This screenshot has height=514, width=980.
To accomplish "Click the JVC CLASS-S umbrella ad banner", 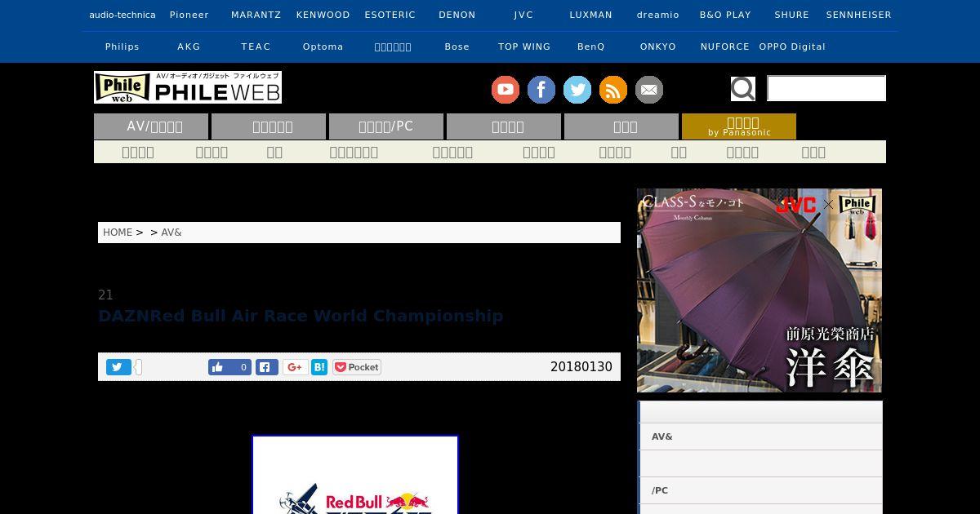I will click(x=759, y=290).
